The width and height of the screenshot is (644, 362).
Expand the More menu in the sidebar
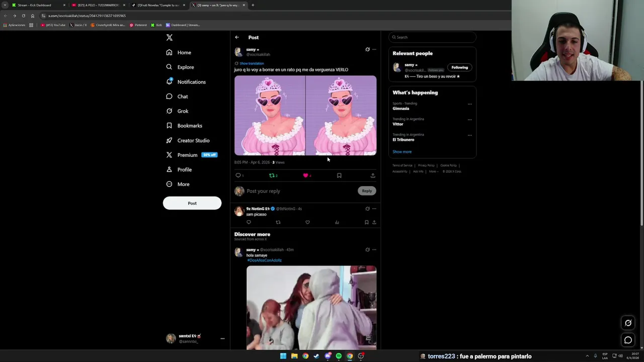point(178,184)
